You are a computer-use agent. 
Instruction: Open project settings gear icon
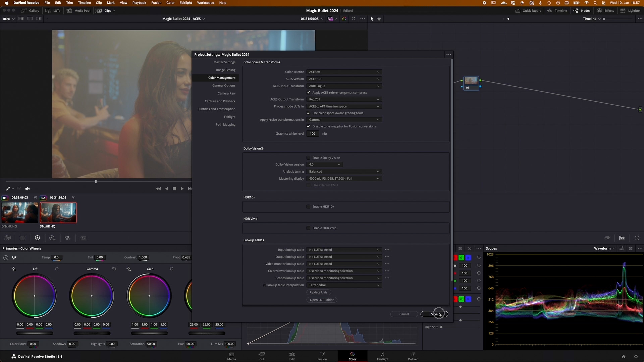click(636, 356)
